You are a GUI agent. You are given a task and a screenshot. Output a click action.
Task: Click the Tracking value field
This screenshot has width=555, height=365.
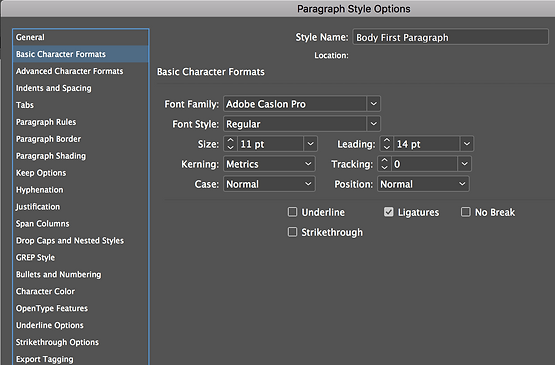(x=424, y=164)
